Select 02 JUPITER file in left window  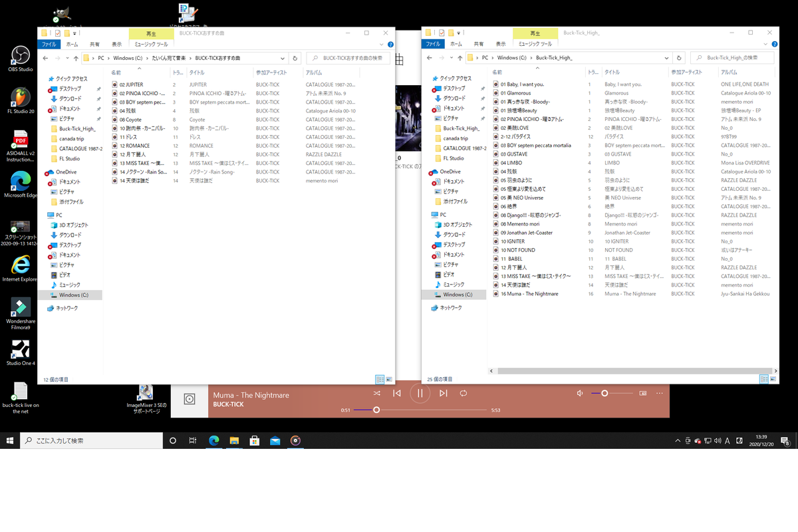coord(131,84)
